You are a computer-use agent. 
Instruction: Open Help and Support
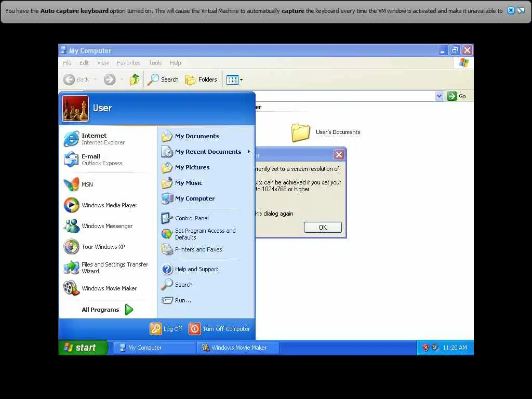206,269
